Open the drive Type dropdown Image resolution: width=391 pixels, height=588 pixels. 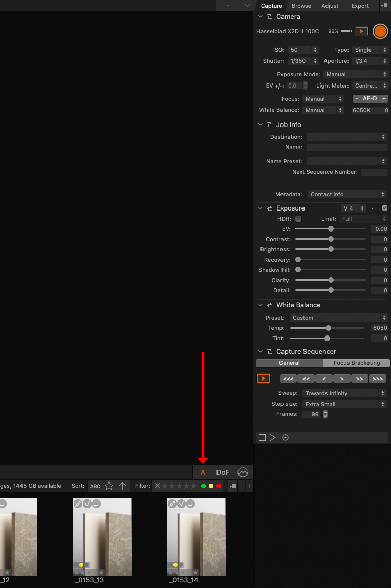[x=370, y=50]
